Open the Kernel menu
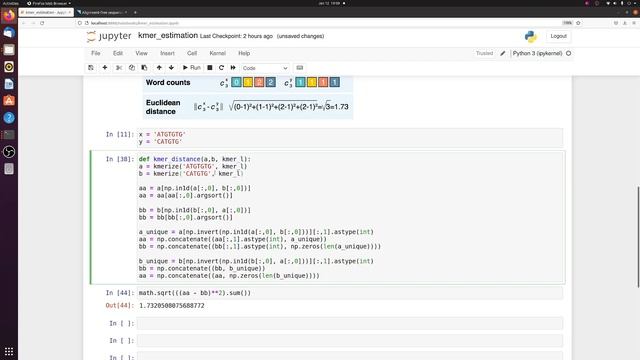The image size is (640, 360). (218, 53)
